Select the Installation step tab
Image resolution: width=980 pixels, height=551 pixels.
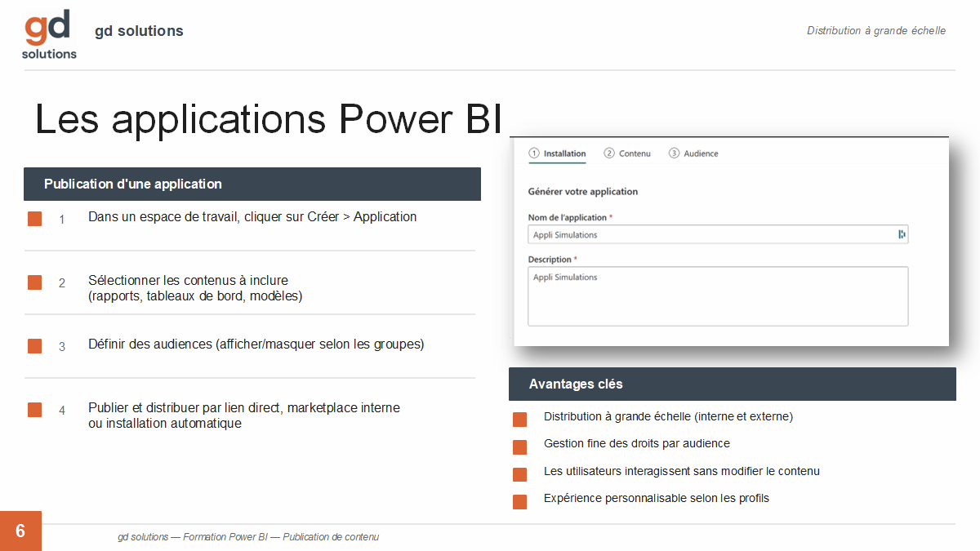558,153
